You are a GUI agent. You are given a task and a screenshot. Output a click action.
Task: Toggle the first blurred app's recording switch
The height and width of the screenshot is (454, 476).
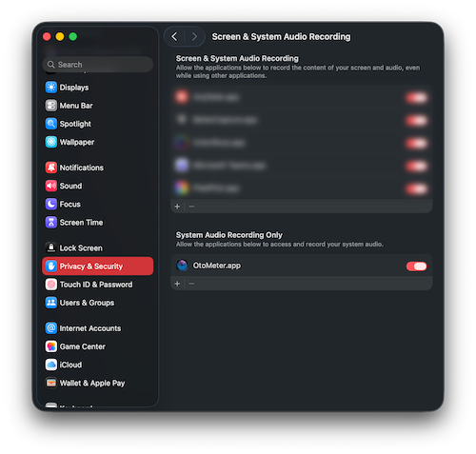[416, 97]
